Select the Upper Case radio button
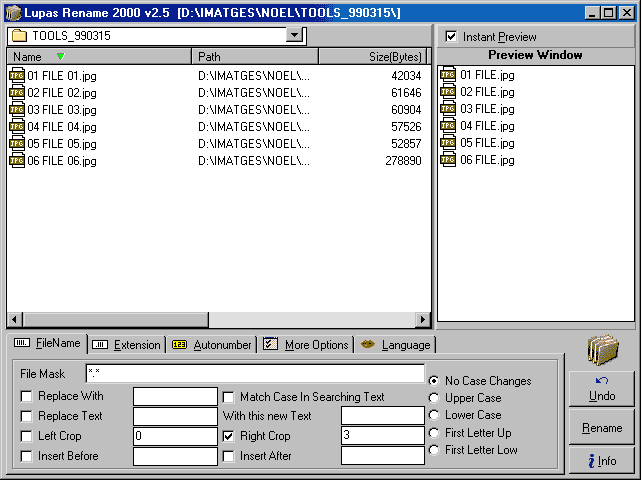This screenshot has height=480, width=641. coord(434,398)
